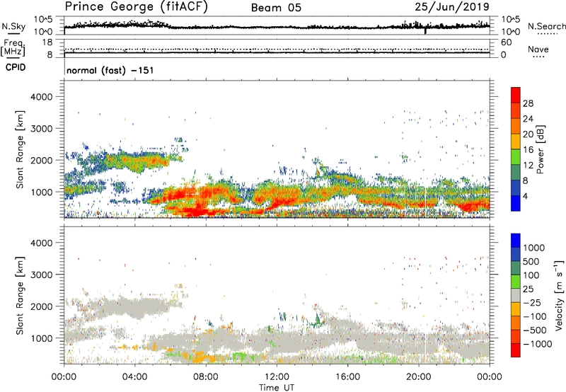
Task: Click the "Velocity [m s-1]" color bar label
Action: click(559, 295)
